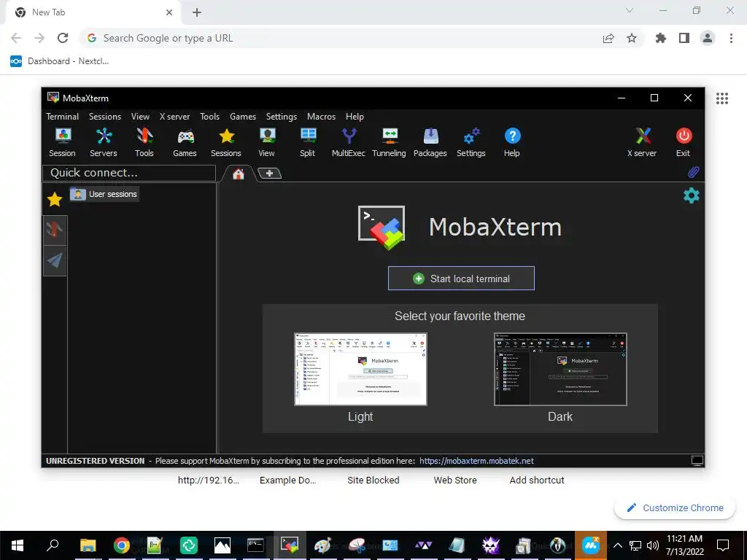
Task: Open the Terminal menu
Action: pyautogui.click(x=63, y=116)
